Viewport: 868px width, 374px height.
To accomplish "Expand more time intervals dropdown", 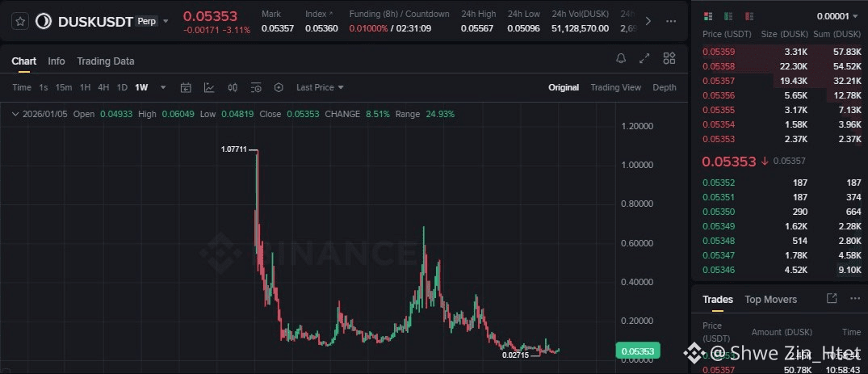I will (x=163, y=87).
